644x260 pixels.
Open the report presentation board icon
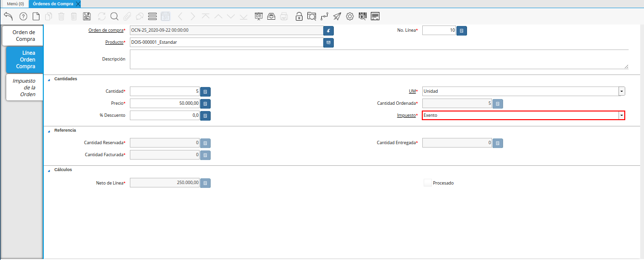(x=259, y=16)
